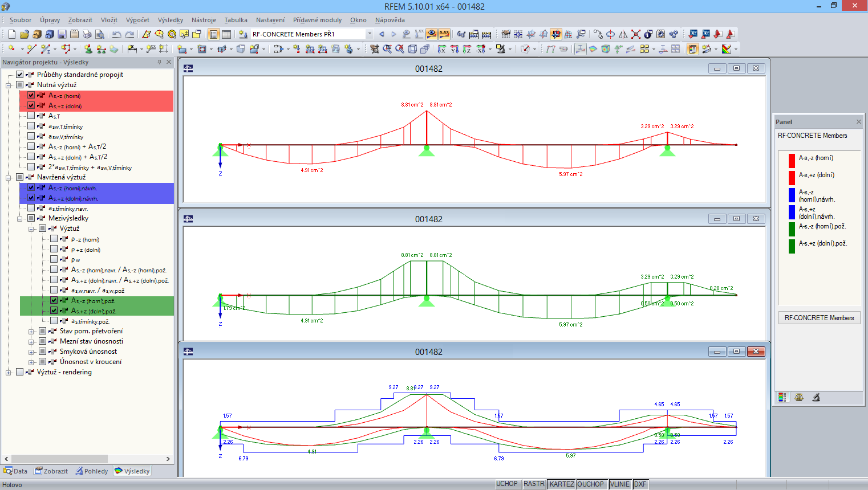
Task: Close the Panel with its X
Action: pyautogui.click(x=859, y=122)
